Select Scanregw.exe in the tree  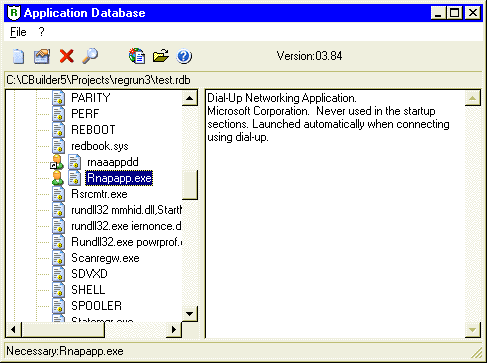[105, 258]
